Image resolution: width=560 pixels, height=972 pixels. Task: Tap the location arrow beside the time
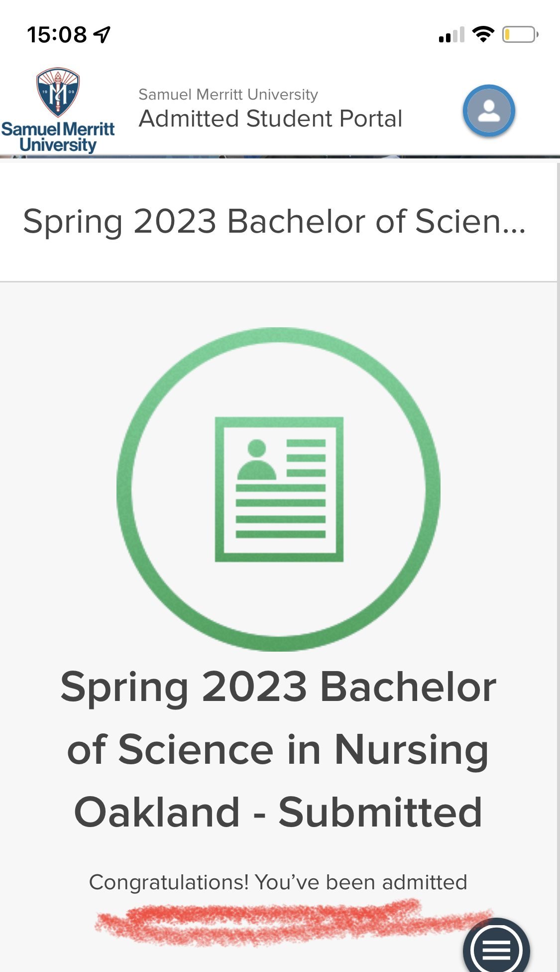102,34
